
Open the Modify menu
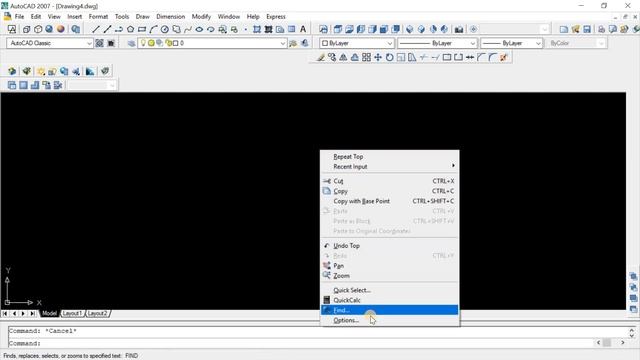click(201, 17)
